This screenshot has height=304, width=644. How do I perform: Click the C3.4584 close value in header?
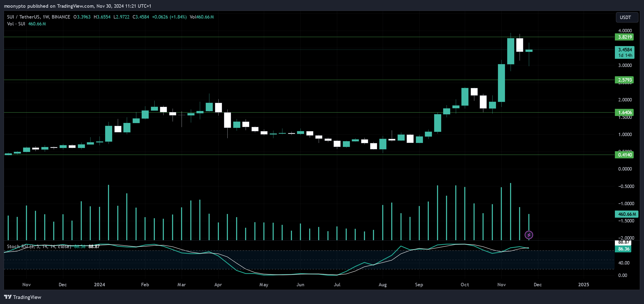[141, 17]
